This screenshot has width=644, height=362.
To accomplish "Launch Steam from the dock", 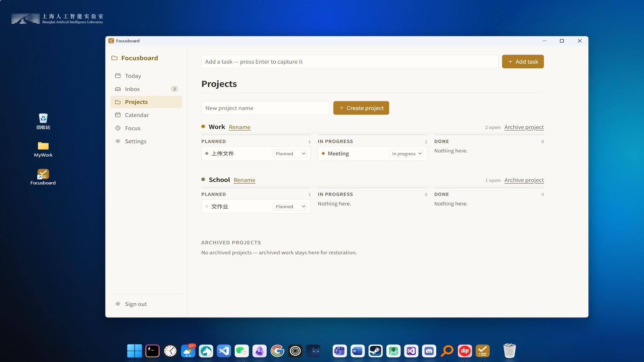I will (375, 351).
